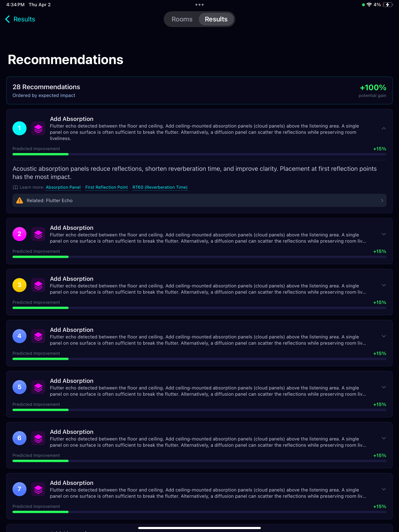This screenshot has height=532, width=399.
Task: Click the yellow number 3 rank badge
Action: tap(19, 285)
